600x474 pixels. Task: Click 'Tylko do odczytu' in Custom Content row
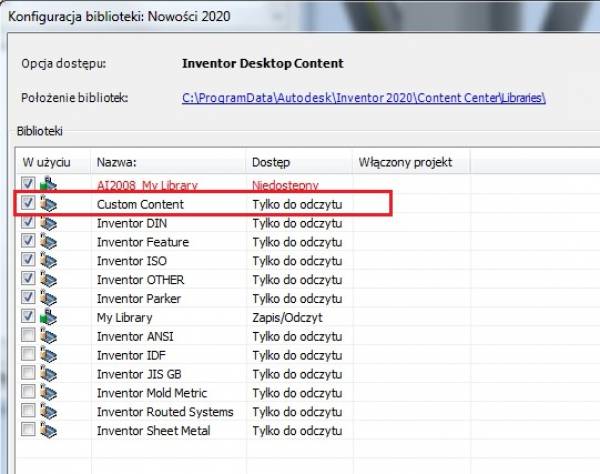(x=297, y=204)
